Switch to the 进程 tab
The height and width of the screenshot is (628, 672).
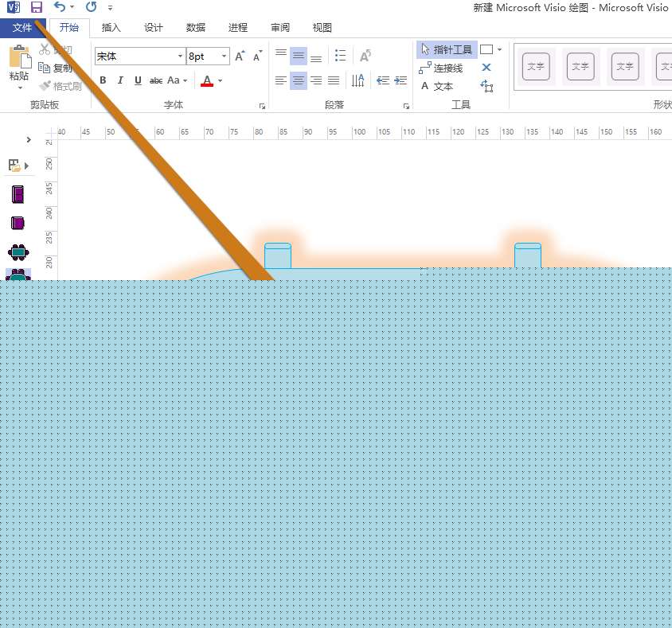tap(238, 28)
